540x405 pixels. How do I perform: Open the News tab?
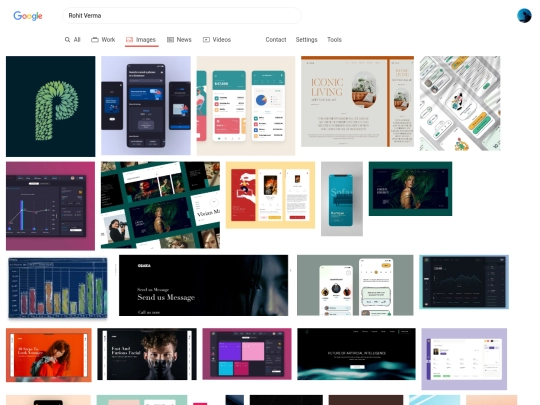click(x=179, y=40)
